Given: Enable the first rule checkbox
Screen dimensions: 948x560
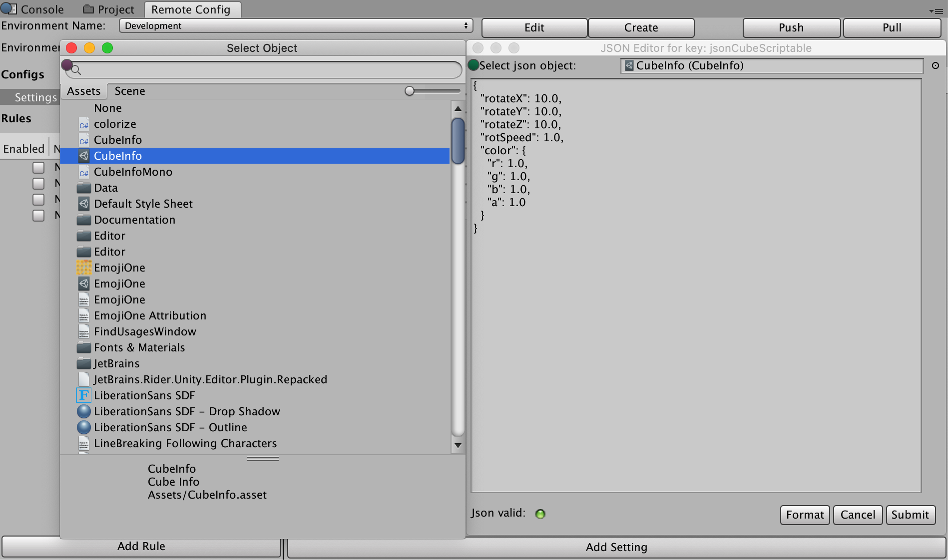Looking at the screenshot, I should 38,167.
